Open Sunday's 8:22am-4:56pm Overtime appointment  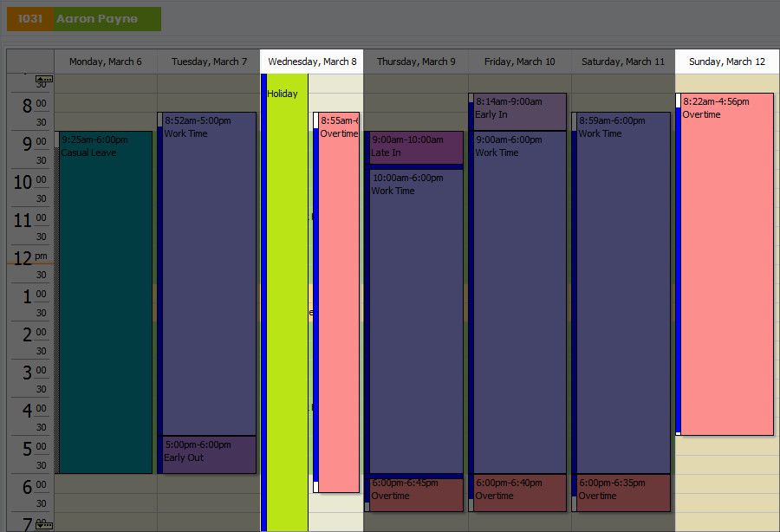726,264
